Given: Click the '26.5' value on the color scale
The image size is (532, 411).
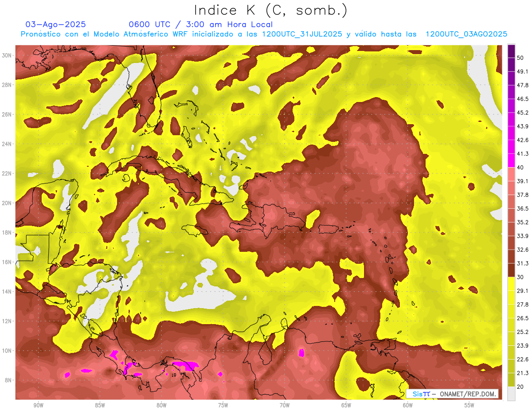Looking at the screenshot, I should coord(522,318).
